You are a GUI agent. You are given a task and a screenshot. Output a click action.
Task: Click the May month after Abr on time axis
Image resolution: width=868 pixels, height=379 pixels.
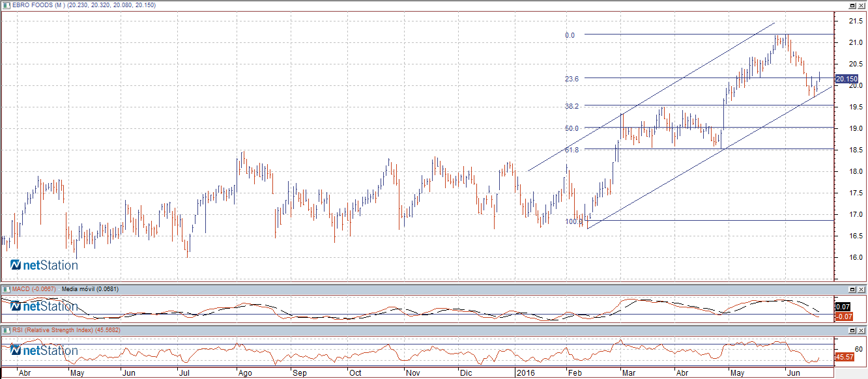(x=77, y=374)
